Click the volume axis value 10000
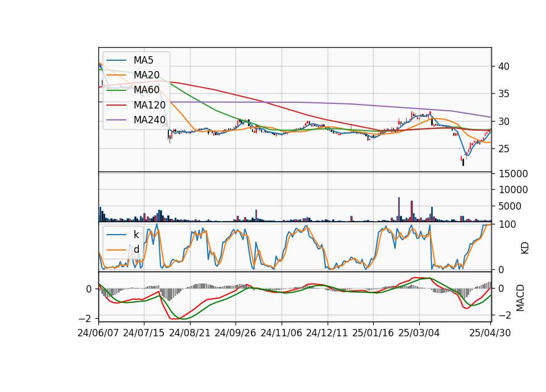 513,190
